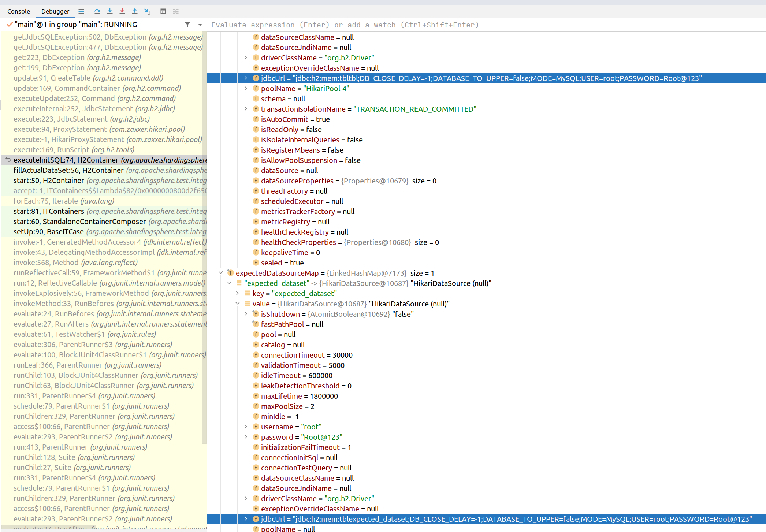Open Evaluate Expression via the calculator icon
766x532 pixels.
pos(163,11)
